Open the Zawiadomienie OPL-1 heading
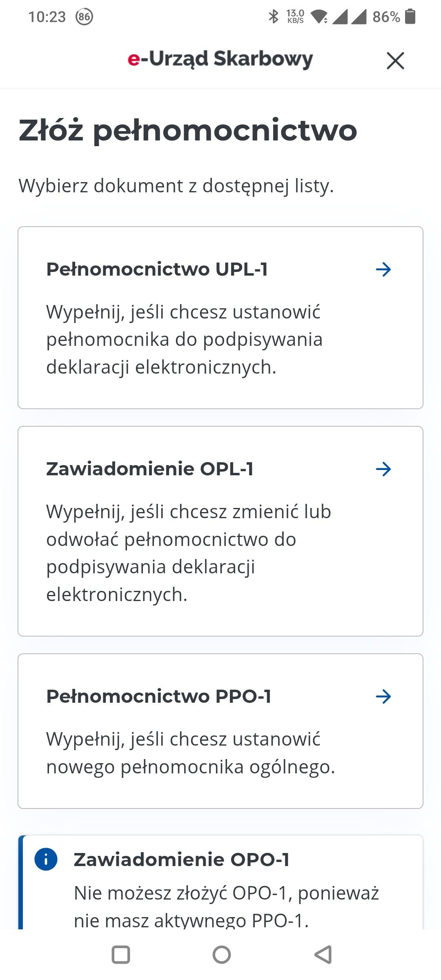The width and height of the screenshot is (441, 980). 150,469
